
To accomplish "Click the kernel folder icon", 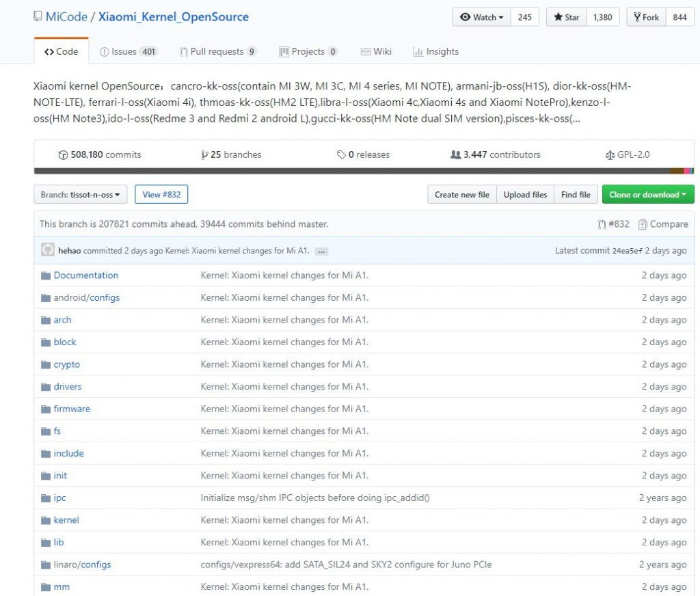I will (x=46, y=520).
